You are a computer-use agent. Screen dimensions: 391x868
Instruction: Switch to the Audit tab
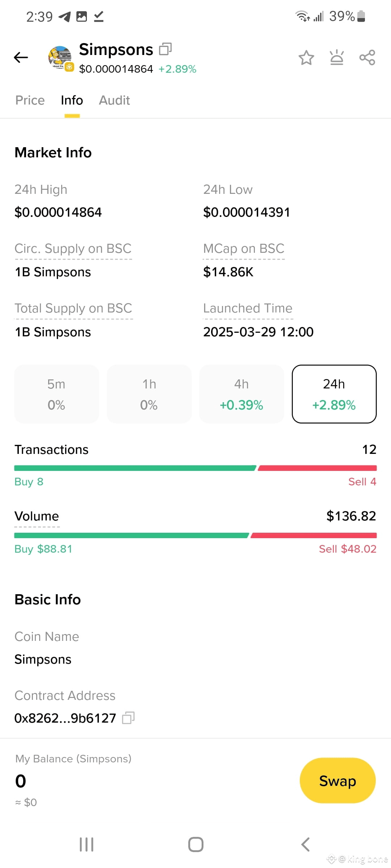[x=114, y=100]
